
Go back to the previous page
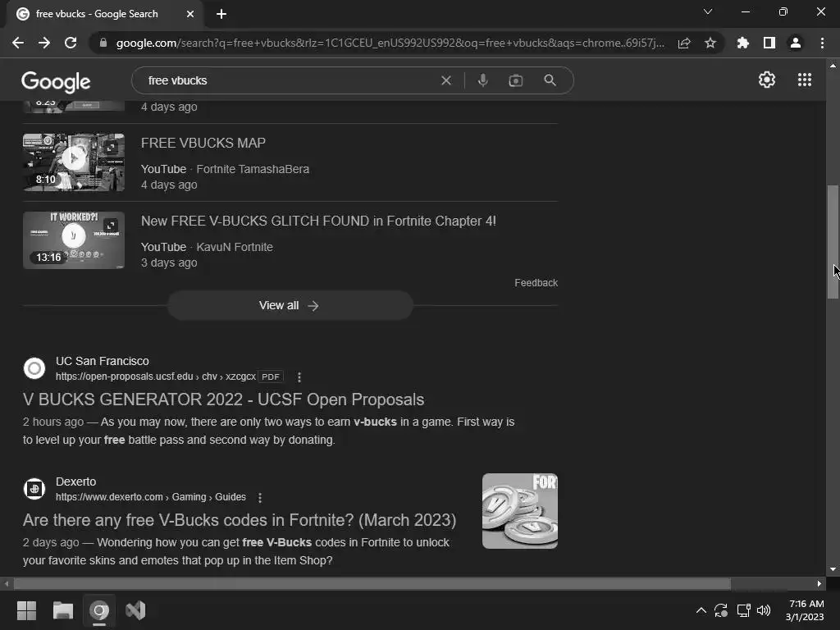click(18, 43)
